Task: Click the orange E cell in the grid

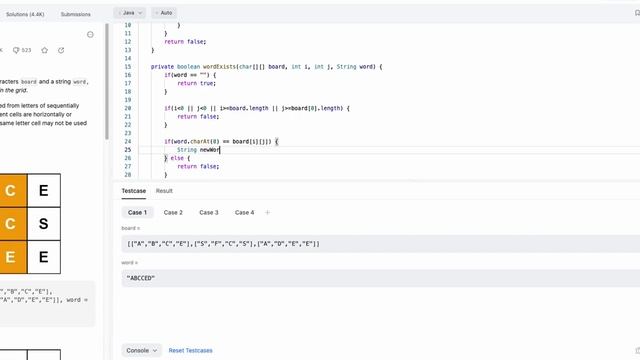Action: (x=13, y=257)
